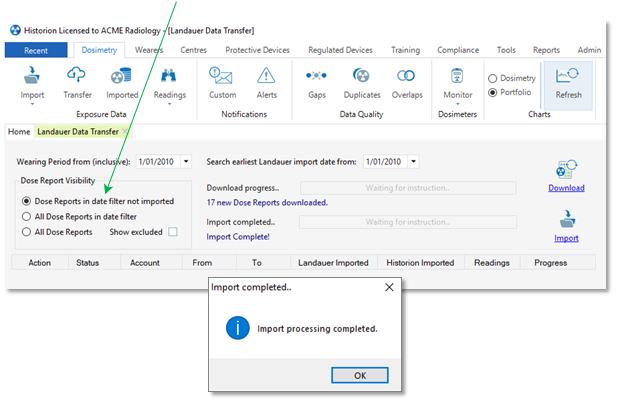Open the Imported data icon

coord(121,76)
